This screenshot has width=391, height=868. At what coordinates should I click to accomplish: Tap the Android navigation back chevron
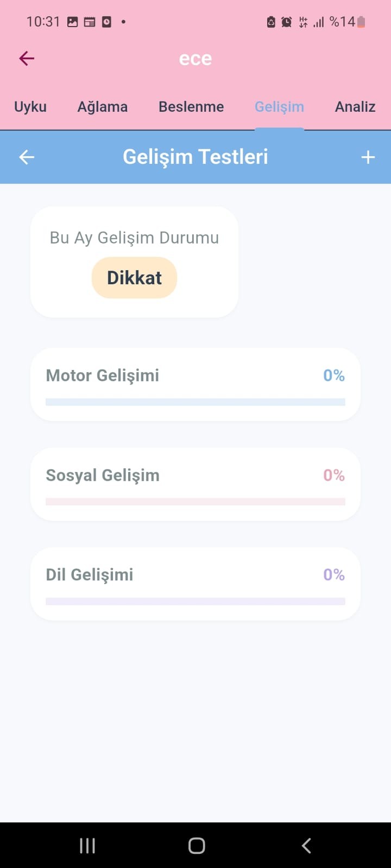306,845
